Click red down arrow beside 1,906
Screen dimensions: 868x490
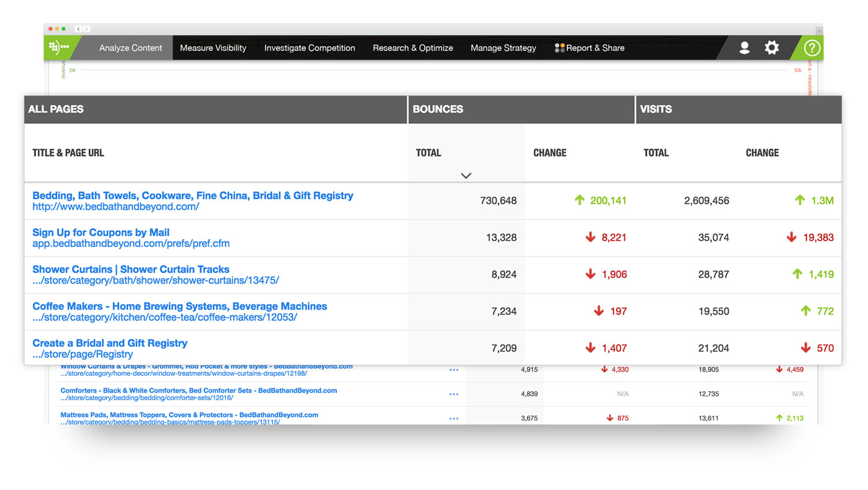pyautogui.click(x=590, y=274)
